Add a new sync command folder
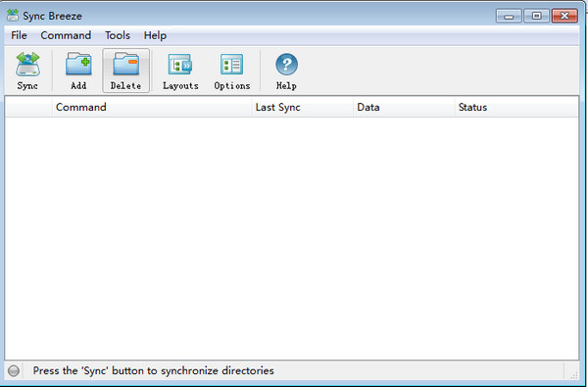This screenshot has width=588, height=387. (x=78, y=71)
